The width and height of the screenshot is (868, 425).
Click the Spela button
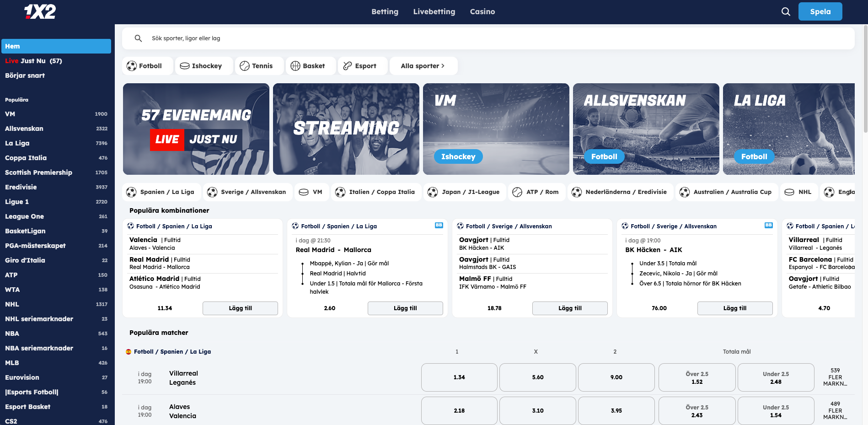[x=820, y=11]
